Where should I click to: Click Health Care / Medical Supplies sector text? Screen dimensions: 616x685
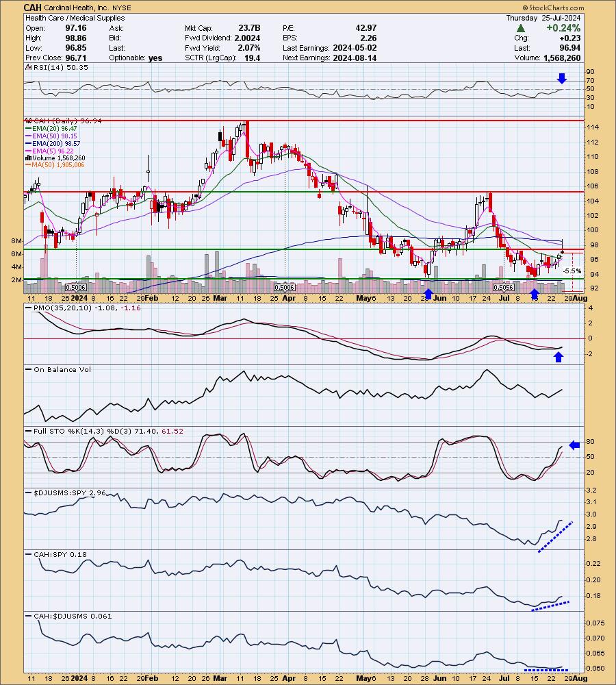[75, 18]
